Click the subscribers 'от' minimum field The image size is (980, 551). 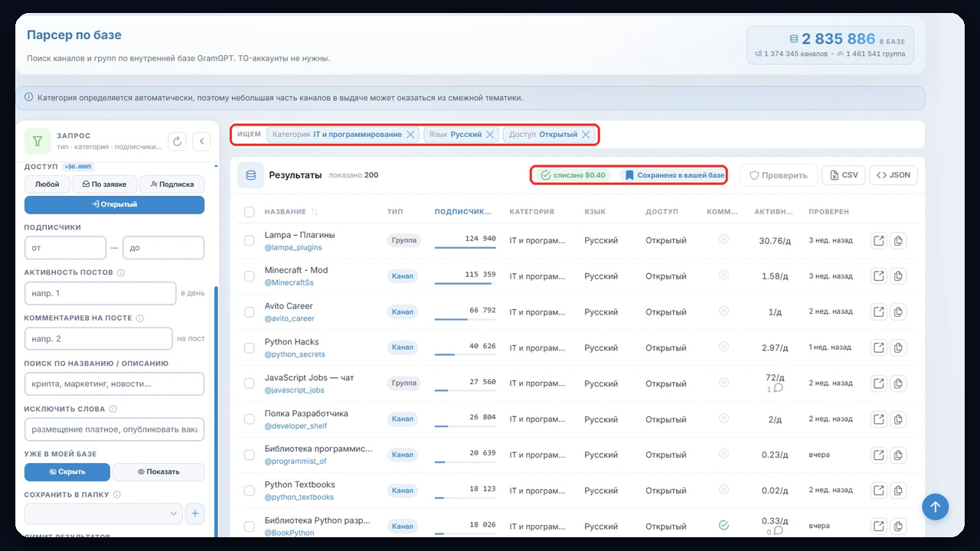(65, 248)
